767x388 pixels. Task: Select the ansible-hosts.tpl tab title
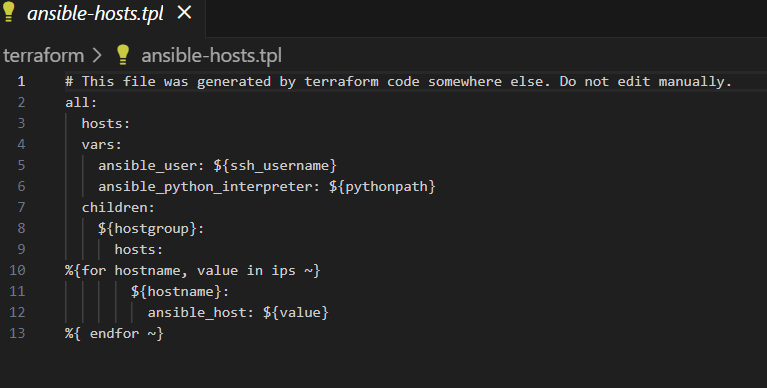click(x=95, y=13)
